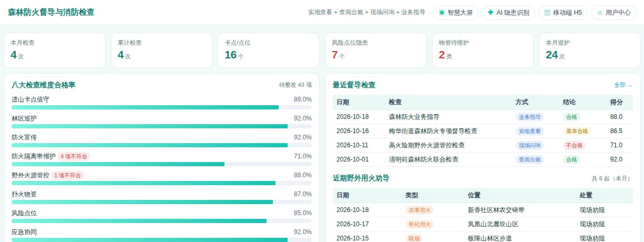This screenshot has width=644, height=242.
Task: Click the 实地查看 method tag
Action: coord(530,131)
